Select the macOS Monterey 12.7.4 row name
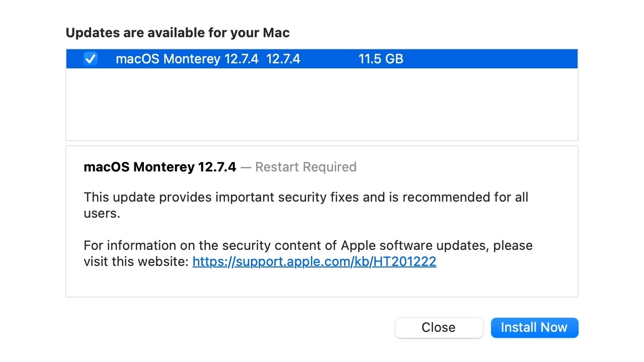644x362 pixels. (x=187, y=59)
